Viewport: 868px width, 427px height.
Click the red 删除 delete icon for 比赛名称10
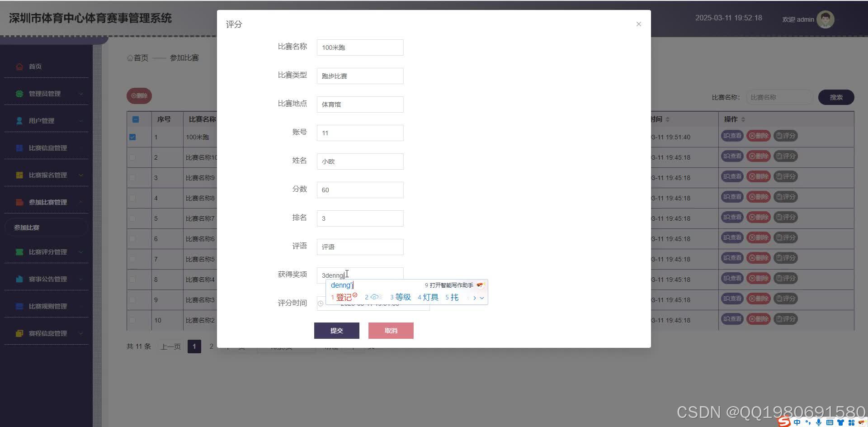click(x=758, y=156)
